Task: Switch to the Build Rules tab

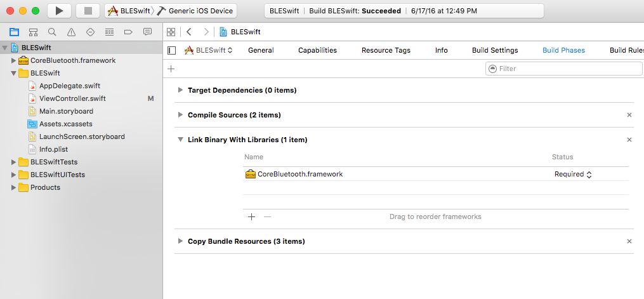Action: point(627,51)
